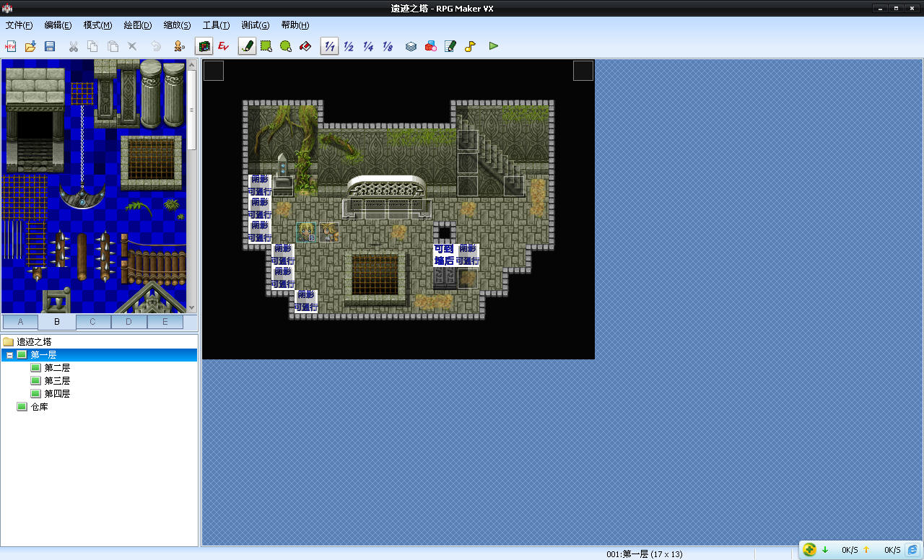The height and width of the screenshot is (560, 924).
Task: Click the Copy icon in the toolbar
Action: click(x=93, y=46)
